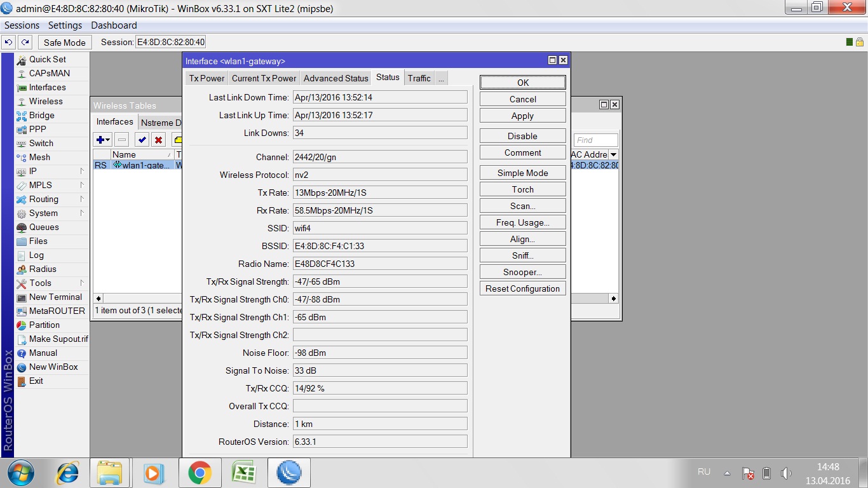Click the redo arrow icon in toolbar

tap(25, 42)
